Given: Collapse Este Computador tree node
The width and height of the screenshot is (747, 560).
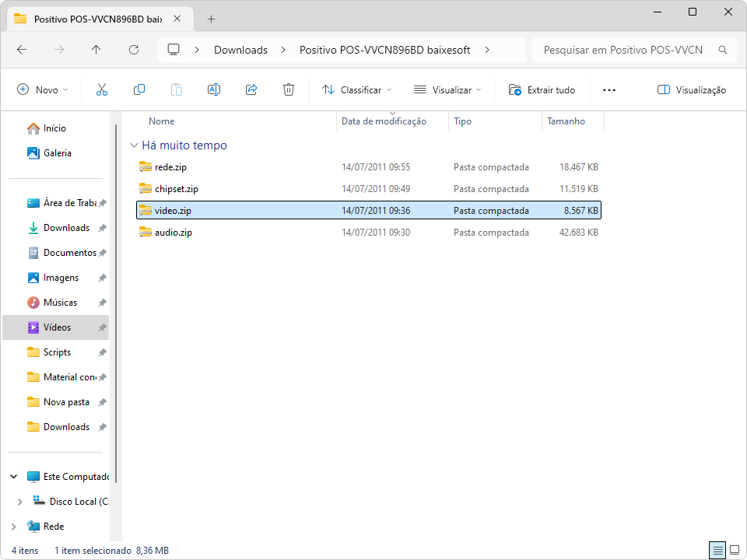Looking at the screenshot, I should tap(14, 477).
